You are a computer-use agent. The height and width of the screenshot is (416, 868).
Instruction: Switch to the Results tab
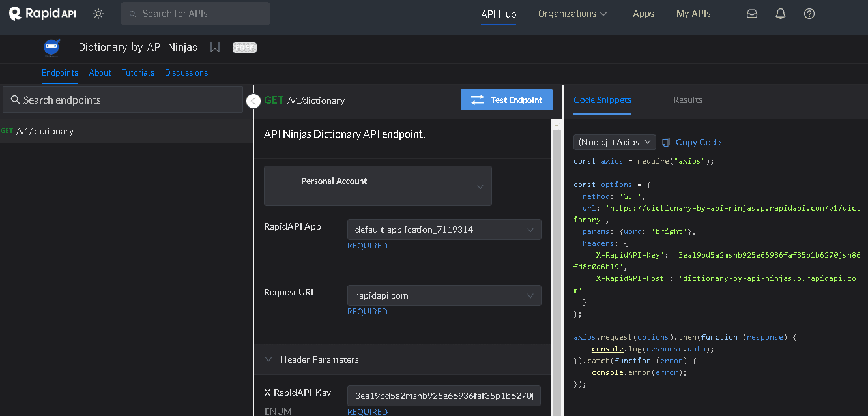(x=687, y=100)
